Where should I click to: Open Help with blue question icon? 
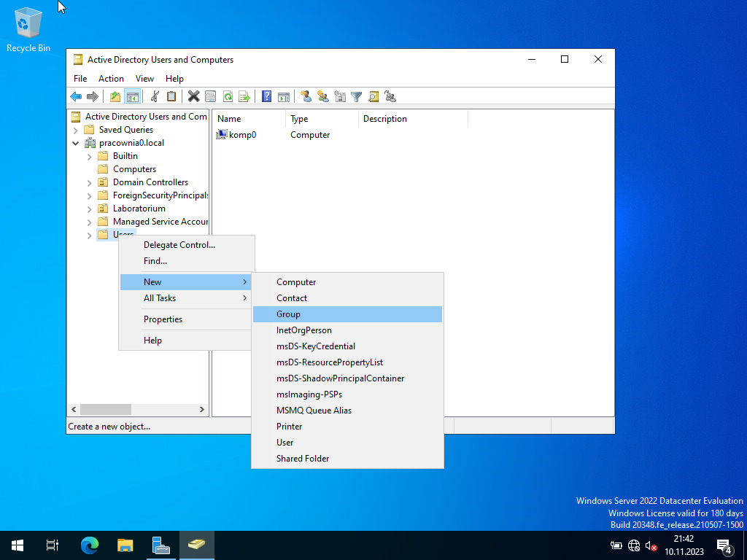pos(267,97)
